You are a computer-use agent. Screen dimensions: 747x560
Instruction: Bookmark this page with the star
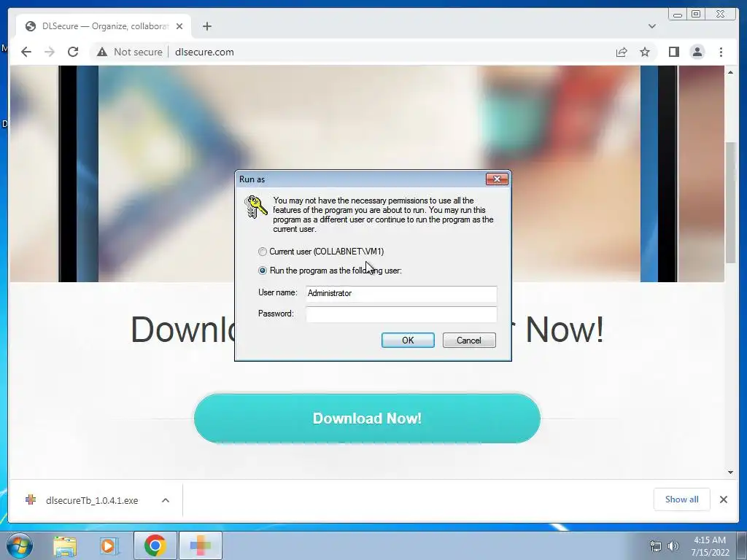tap(645, 52)
